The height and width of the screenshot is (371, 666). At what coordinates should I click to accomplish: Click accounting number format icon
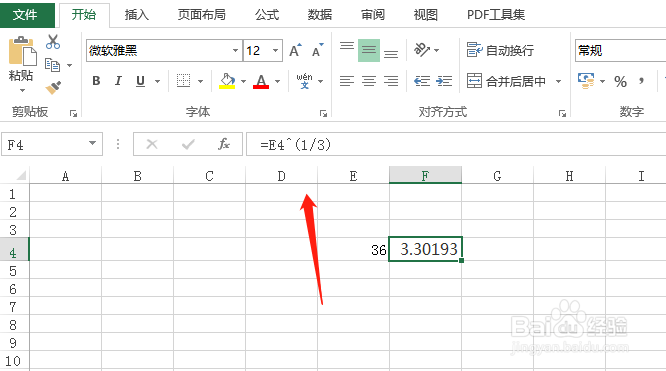click(586, 80)
